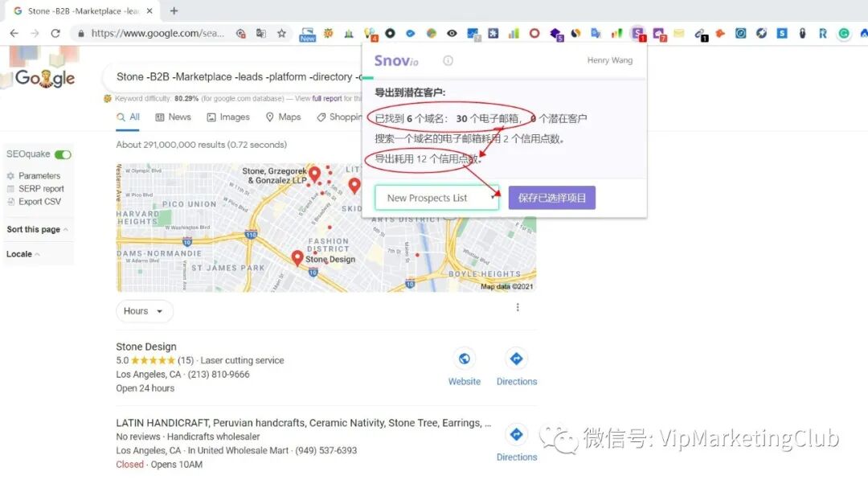Image resolution: width=868 pixels, height=480 pixels.
Task: Click the blue square S extension icon
Action: coord(782,33)
